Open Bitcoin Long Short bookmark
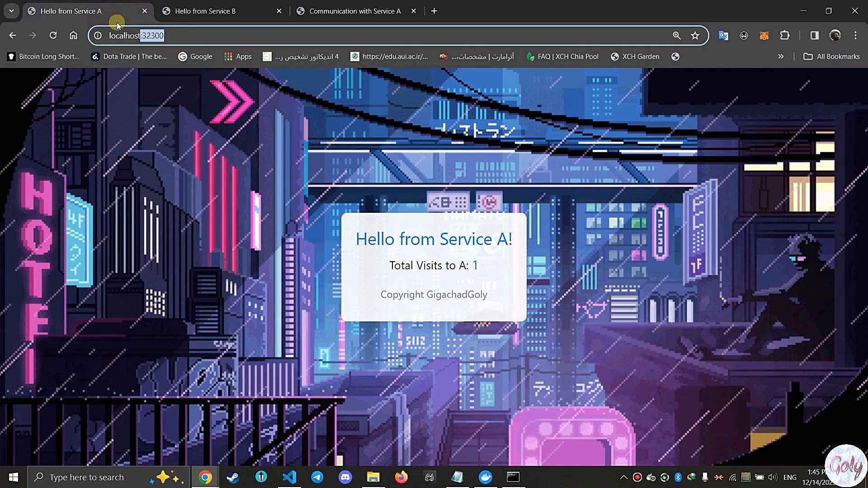Screen dimensions: 868x488 (x=44, y=56)
